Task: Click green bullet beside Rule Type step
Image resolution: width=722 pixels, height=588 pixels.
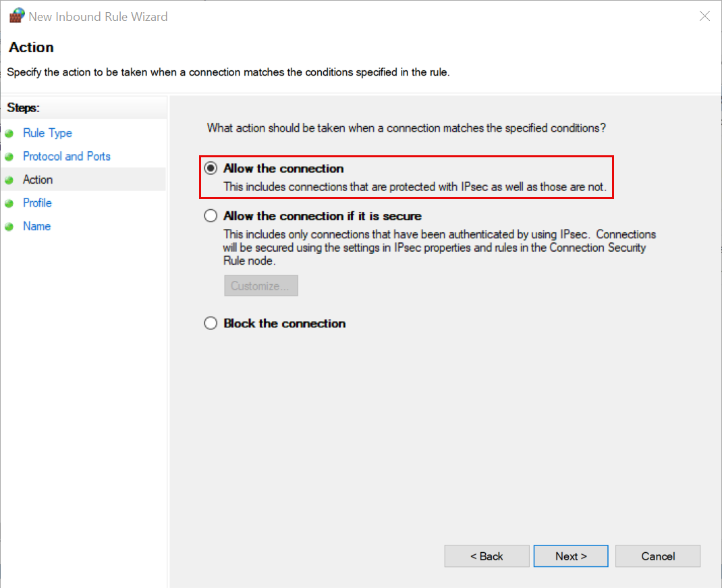Action: point(9,134)
